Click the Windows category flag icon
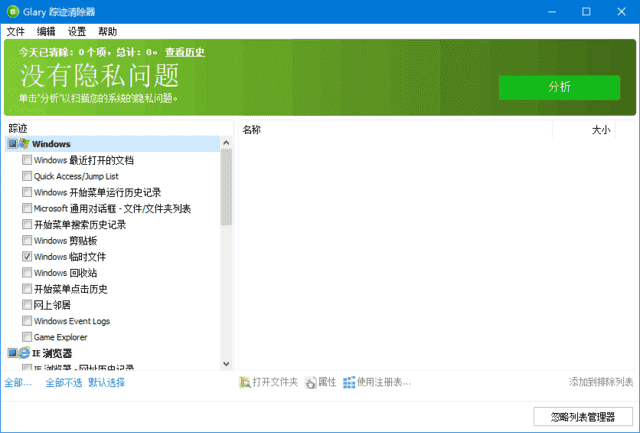Viewport: 640px width, 433px height. [24, 144]
